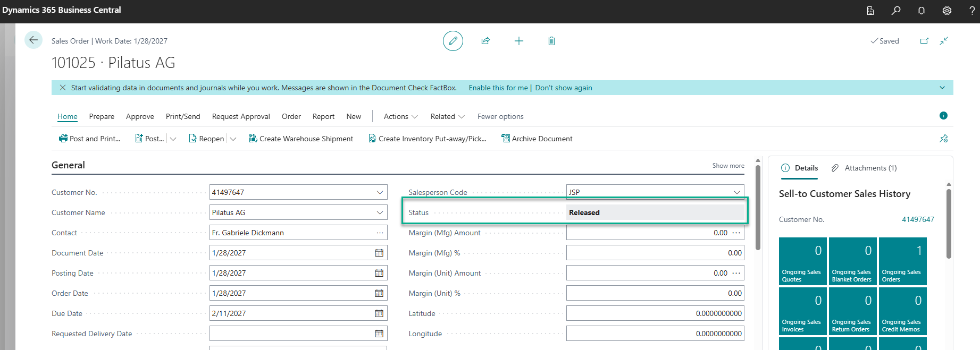Open the Print/Send menu

(183, 116)
